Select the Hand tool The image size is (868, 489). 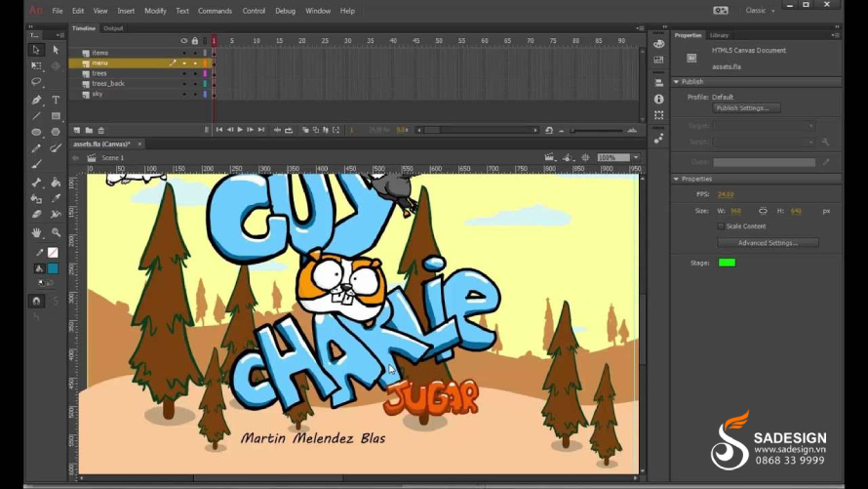36,232
